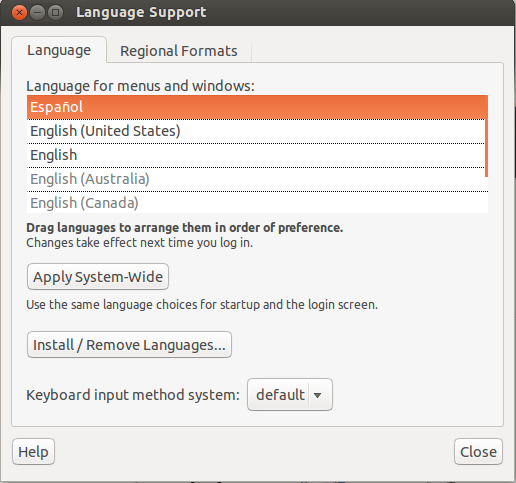Select the Language tab

59,50
